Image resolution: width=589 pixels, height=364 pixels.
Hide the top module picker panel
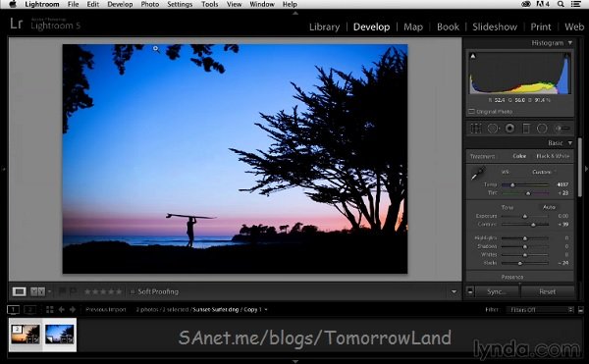click(x=295, y=13)
